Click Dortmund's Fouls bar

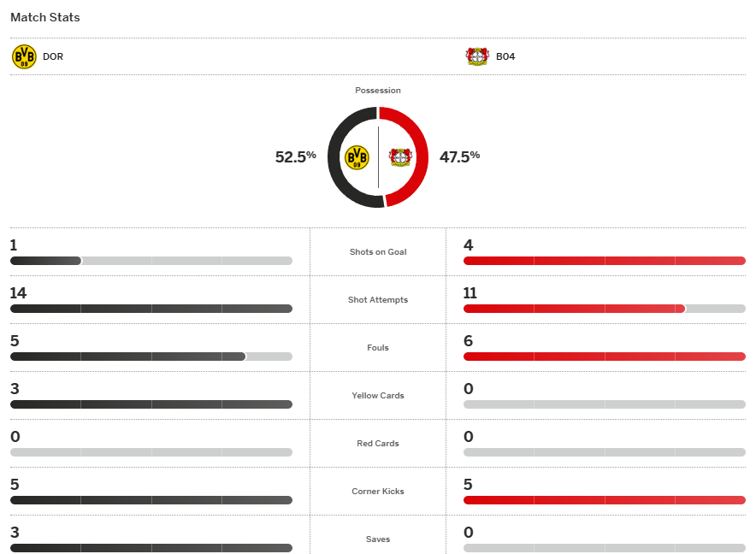151,357
